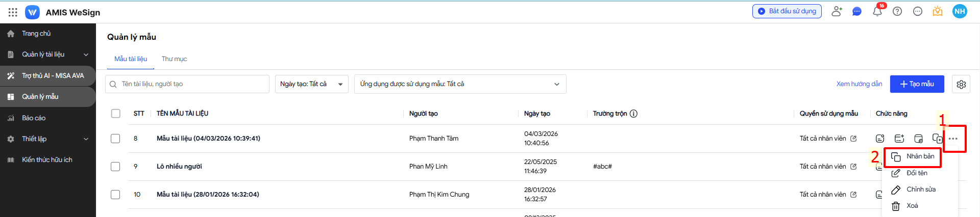The image size is (980, 217).
Task: Tick the checkbox for row 8
Action: (115, 139)
